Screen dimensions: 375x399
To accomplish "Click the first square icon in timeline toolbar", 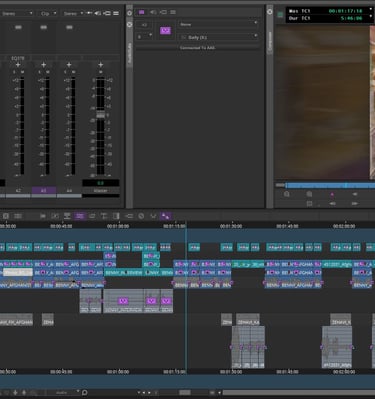I will click(x=6, y=216).
